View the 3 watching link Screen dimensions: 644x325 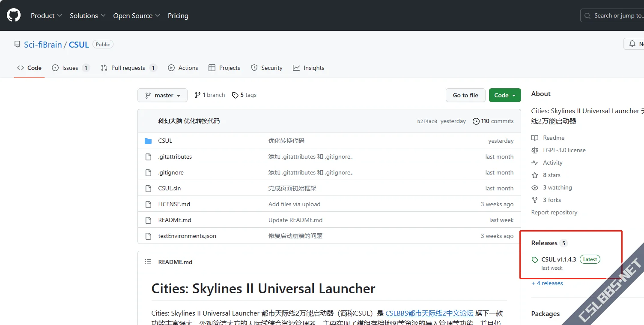point(552,187)
